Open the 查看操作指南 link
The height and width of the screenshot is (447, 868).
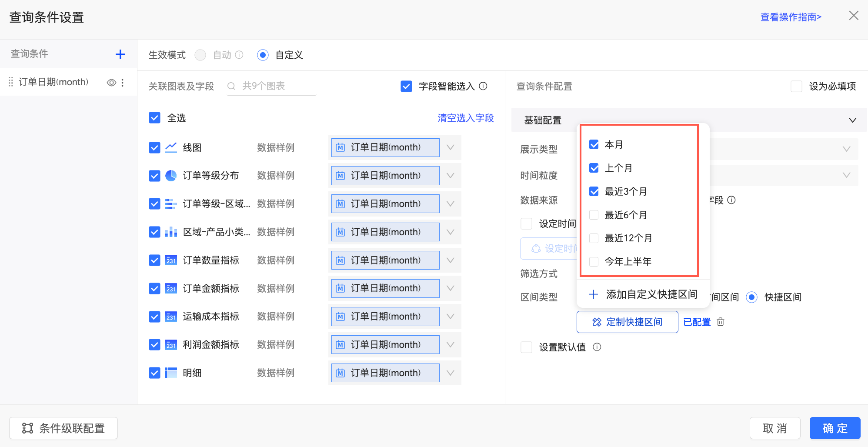(791, 17)
